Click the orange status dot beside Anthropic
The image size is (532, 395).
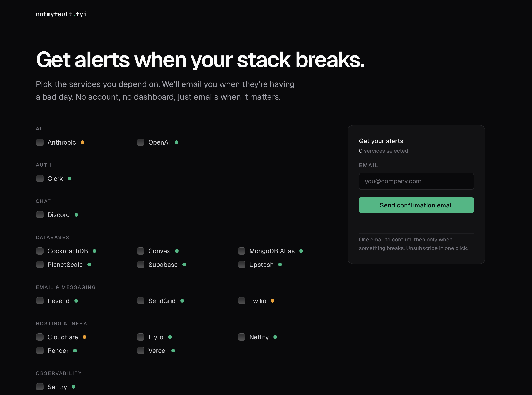tap(82, 142)
